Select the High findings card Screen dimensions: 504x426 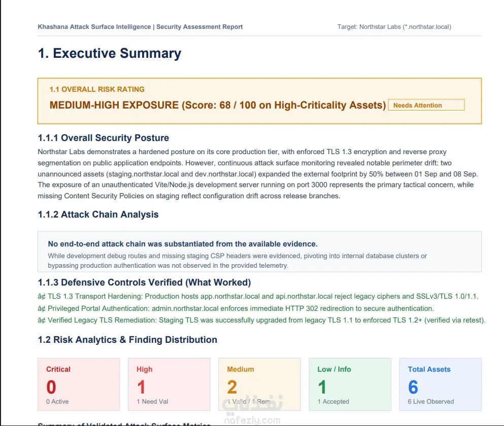pos(169,384)
